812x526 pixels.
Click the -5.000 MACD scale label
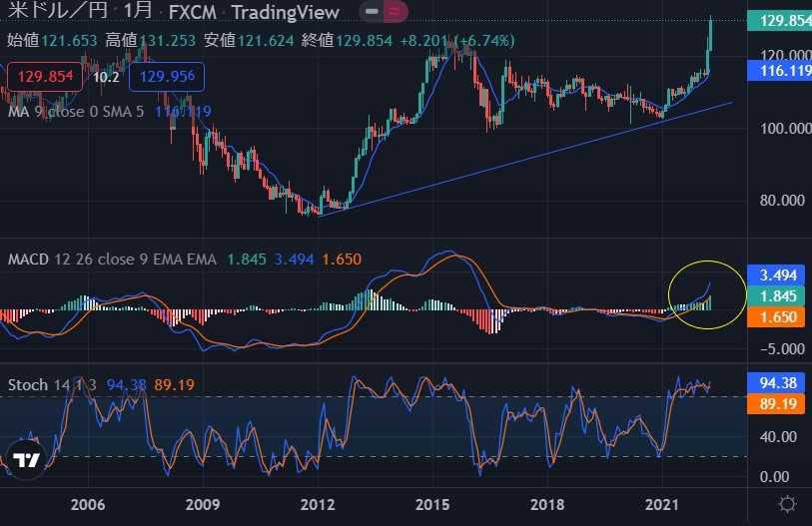[x=782, y=349]
